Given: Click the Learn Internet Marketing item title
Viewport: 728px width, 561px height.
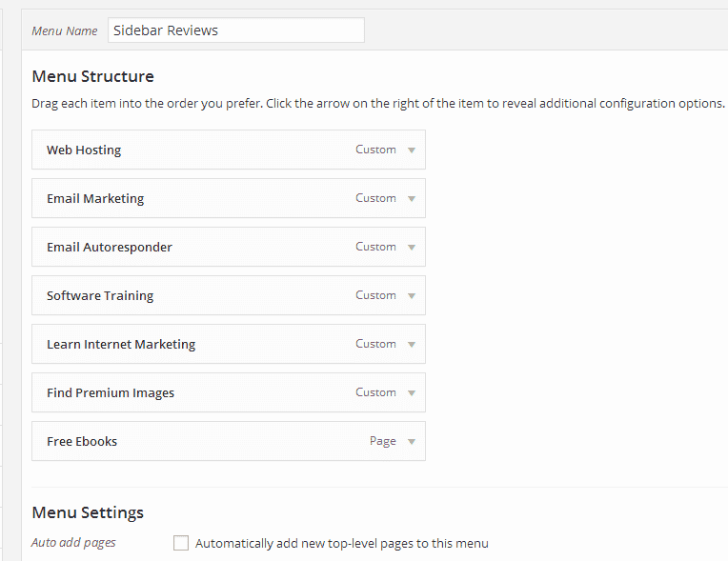Looking at the screenshot, I should tap(121, 345).
